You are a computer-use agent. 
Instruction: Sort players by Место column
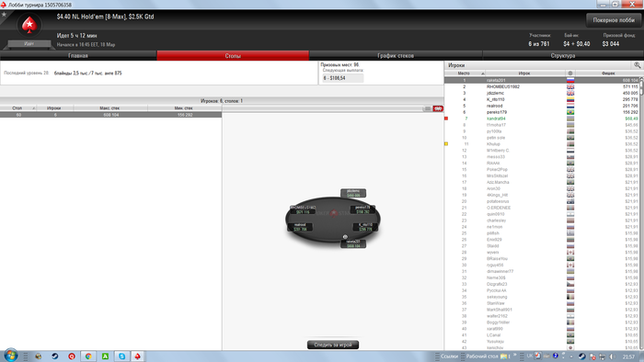465,74
